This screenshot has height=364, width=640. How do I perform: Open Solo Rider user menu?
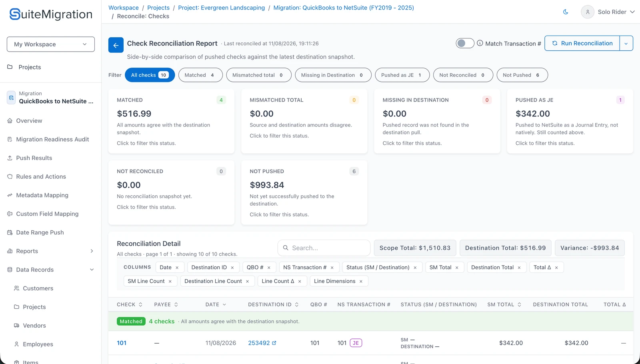pyautogui.click(x=608, y=12)
